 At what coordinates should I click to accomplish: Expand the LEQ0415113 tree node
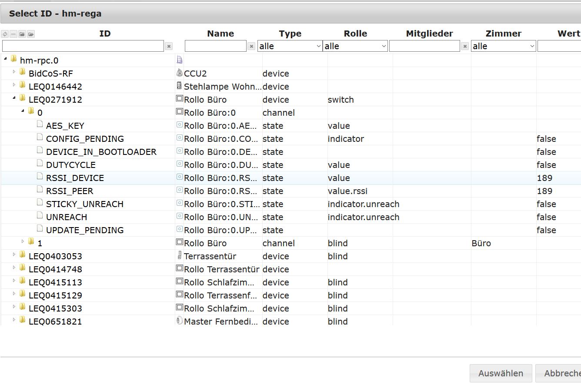tap(14, 280)
